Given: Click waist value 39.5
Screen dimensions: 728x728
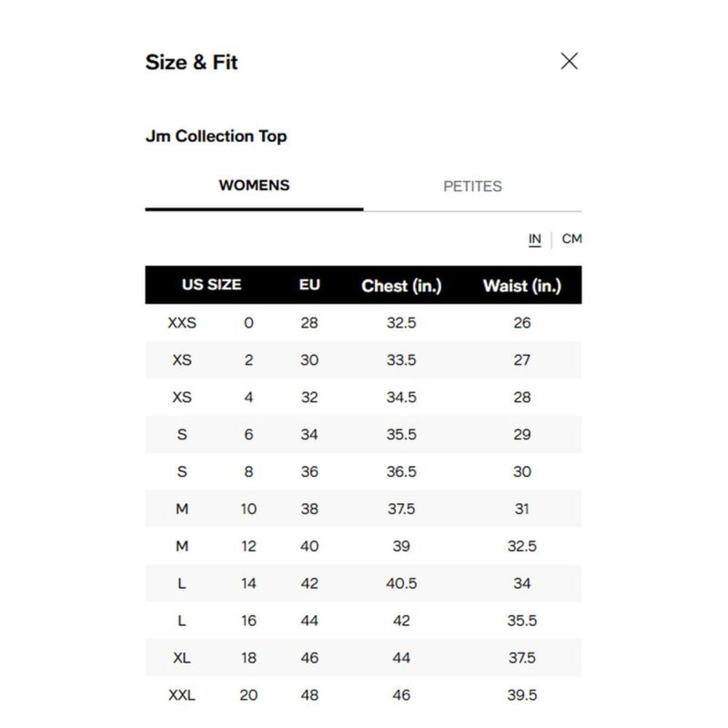Looking at the screenshot, I should [x=522, y=695].
